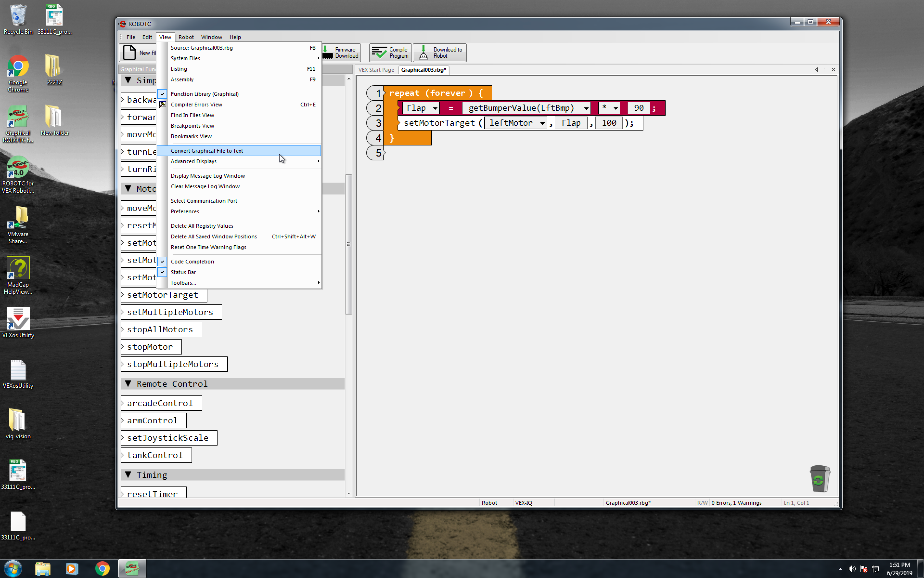
Task: Click the setMotorTarget block in the library
Action: tap(164, 295)
